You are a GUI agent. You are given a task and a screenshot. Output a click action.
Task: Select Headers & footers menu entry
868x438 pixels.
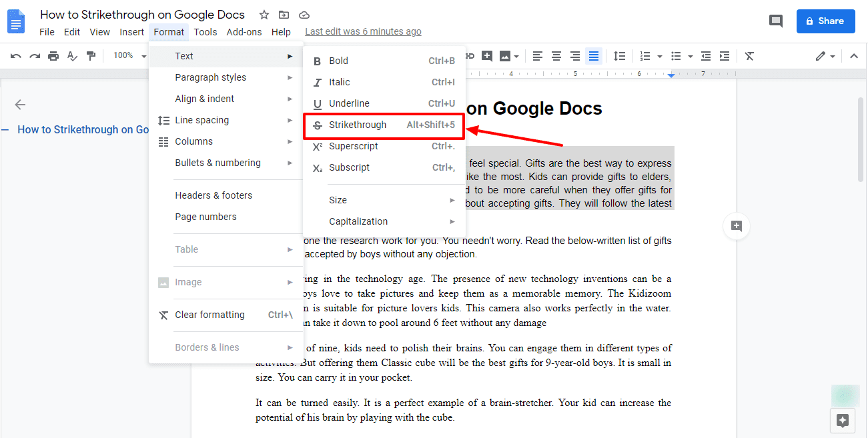pos(226,195)
